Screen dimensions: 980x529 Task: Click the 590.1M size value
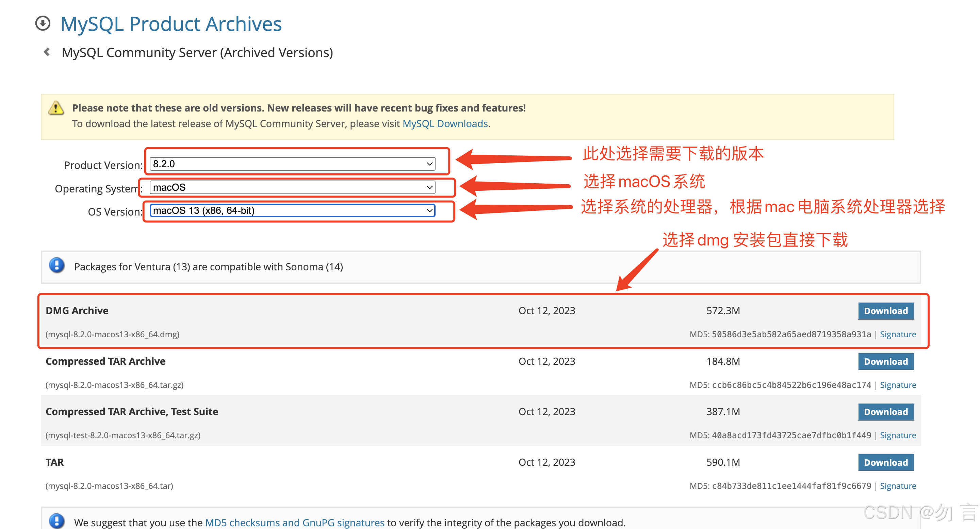click(x=723, y=462)
